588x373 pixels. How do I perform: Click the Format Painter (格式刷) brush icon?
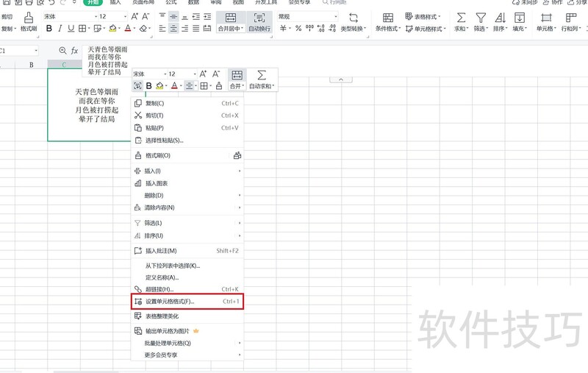coord(29,18)
